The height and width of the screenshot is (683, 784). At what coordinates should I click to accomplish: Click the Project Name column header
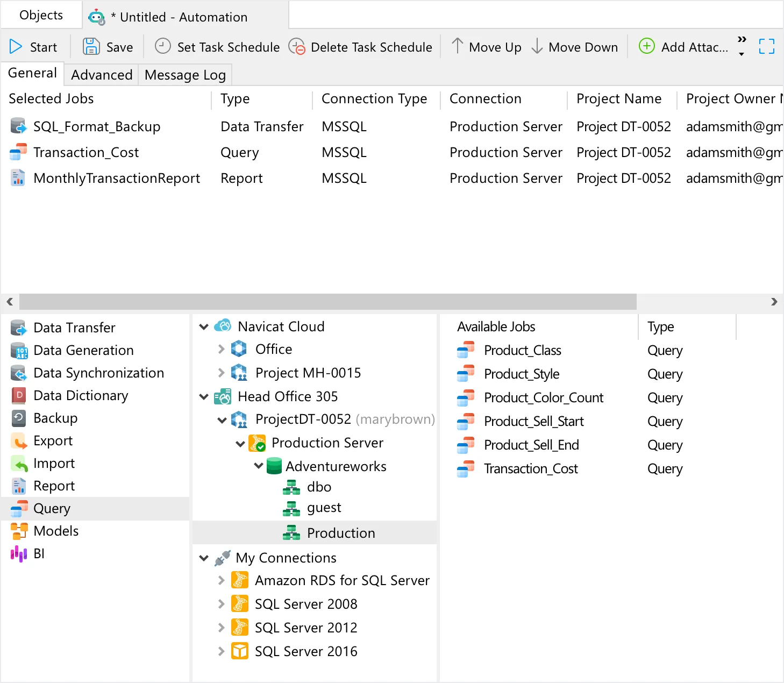point(619,99)
